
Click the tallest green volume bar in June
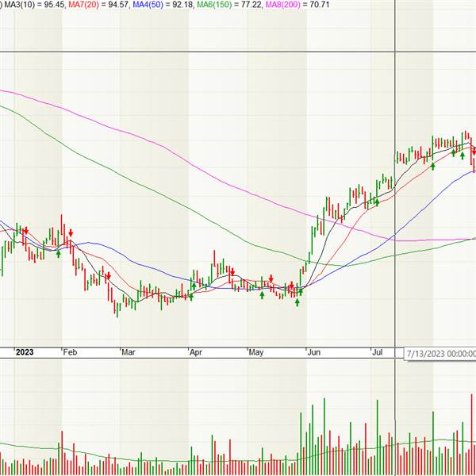pos(324,436)
